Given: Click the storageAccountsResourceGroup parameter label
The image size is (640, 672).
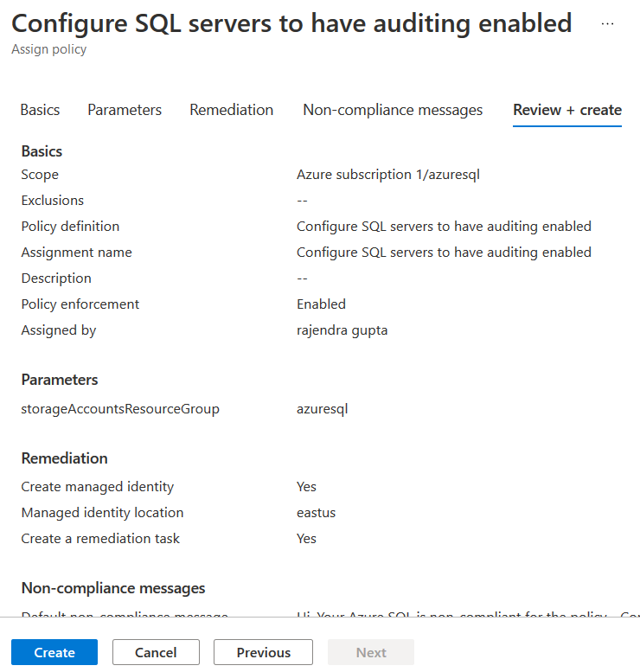Looking at the screenshot, I should click(120, 409).
